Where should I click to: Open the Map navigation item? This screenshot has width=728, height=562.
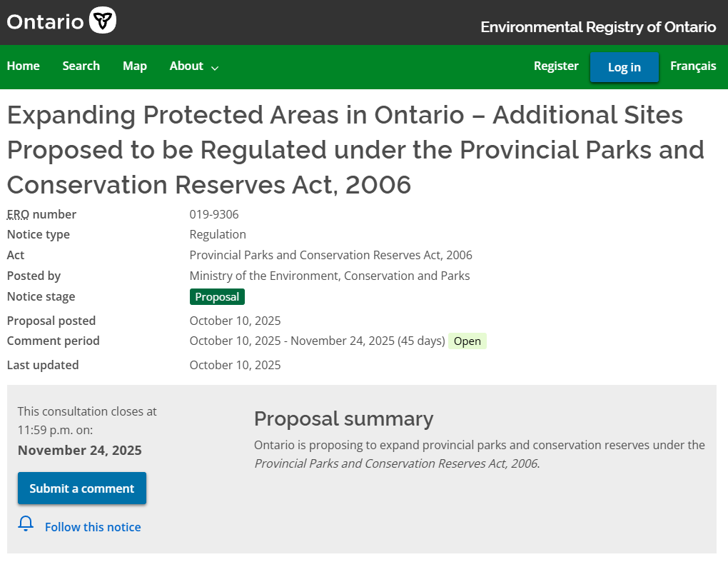click(134, 66)
